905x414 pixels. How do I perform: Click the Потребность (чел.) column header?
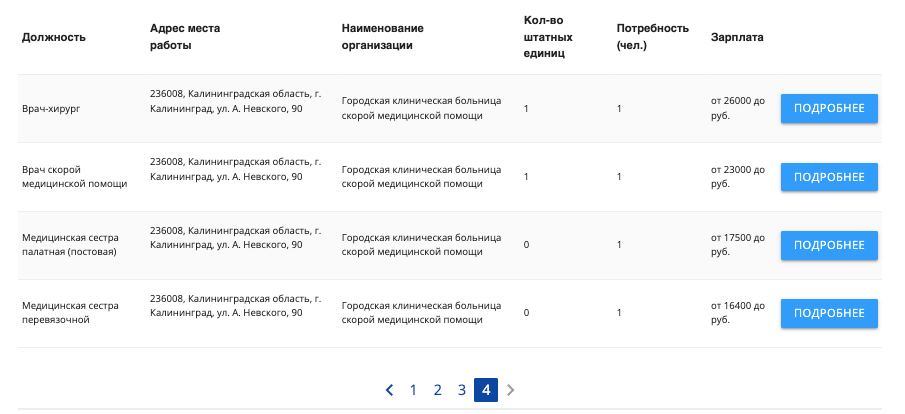click(652, 37)
